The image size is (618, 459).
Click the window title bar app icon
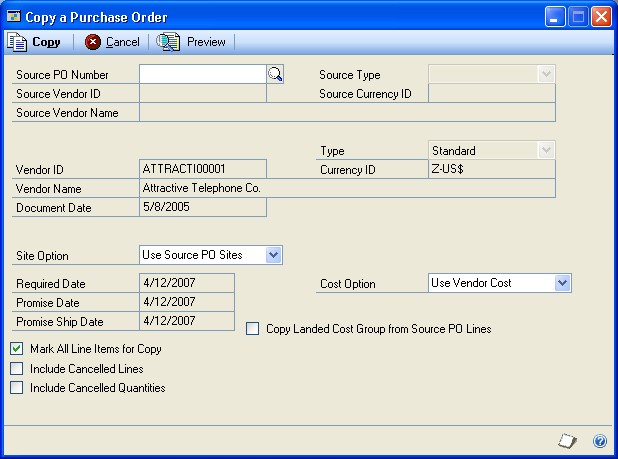[14, 17]
